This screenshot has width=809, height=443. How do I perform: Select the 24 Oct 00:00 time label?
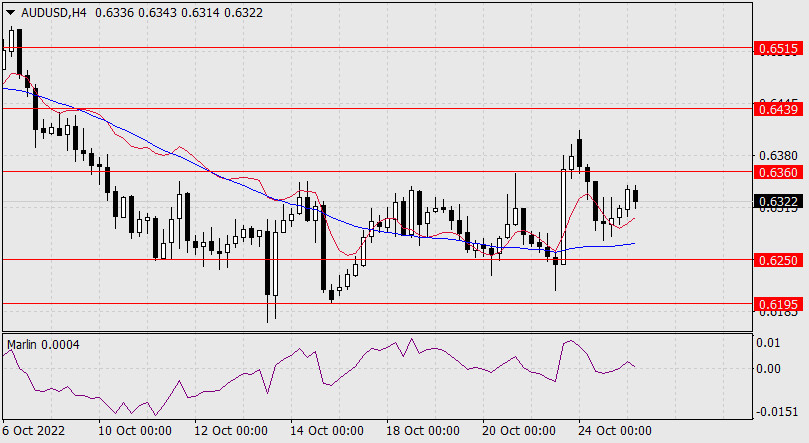pos(614,431)
